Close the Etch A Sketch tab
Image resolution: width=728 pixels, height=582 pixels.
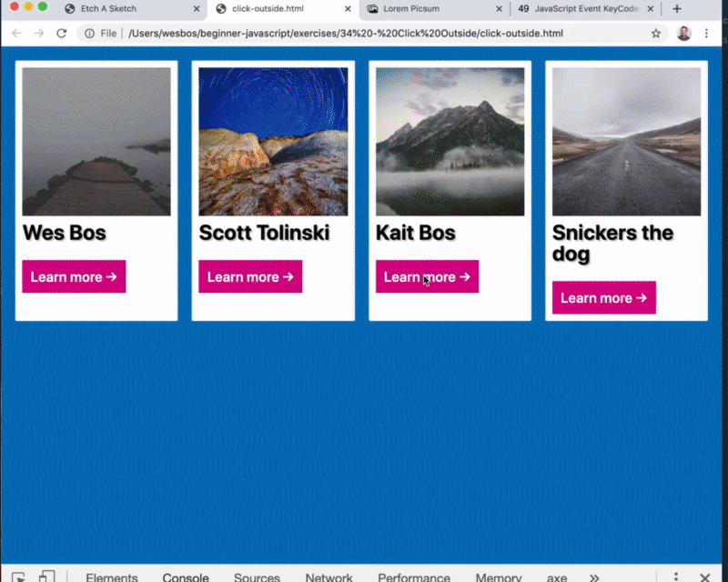196,9
